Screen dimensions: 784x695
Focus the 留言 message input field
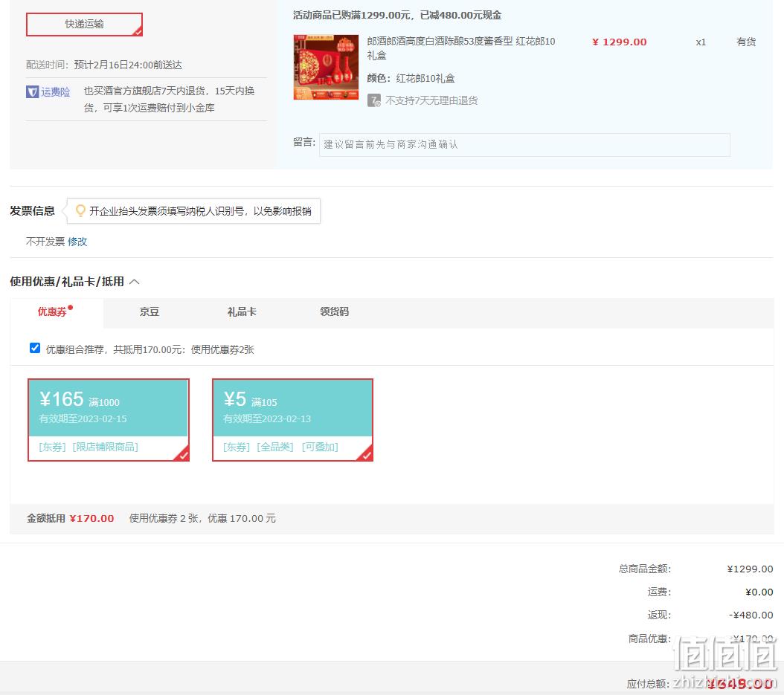(524, 144)
